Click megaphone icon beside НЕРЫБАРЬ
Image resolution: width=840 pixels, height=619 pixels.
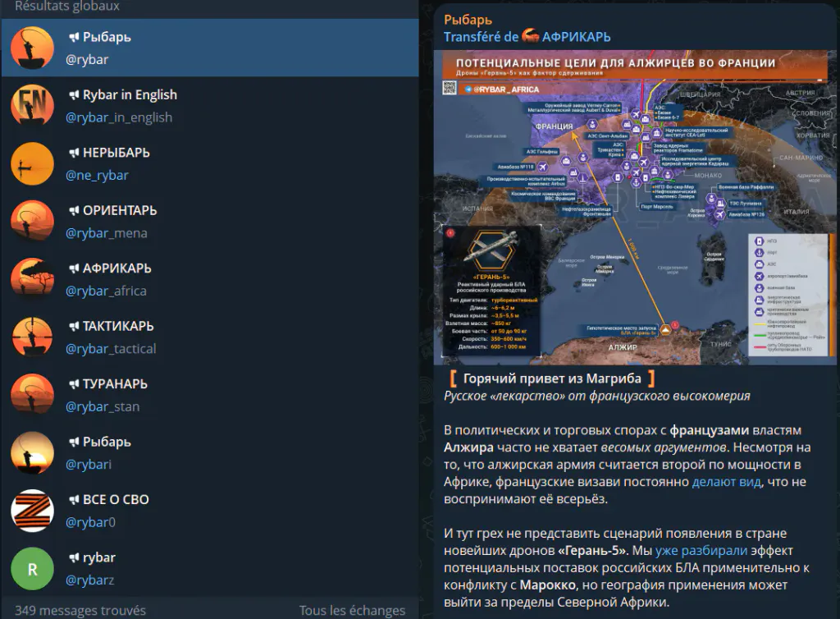(74, 153)
